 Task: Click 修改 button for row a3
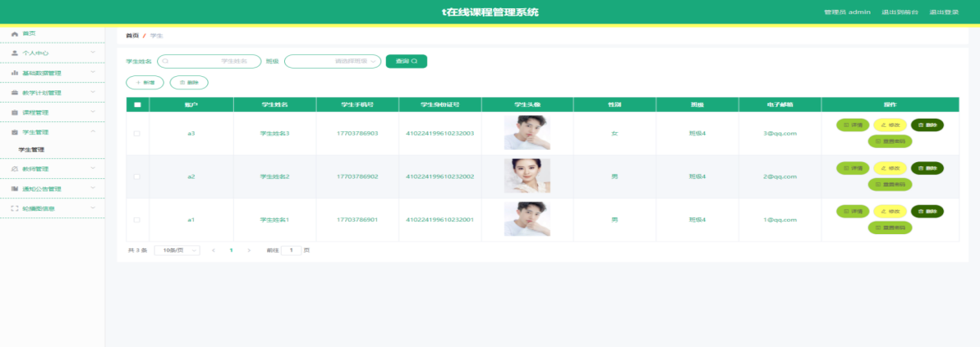(890, 125)
